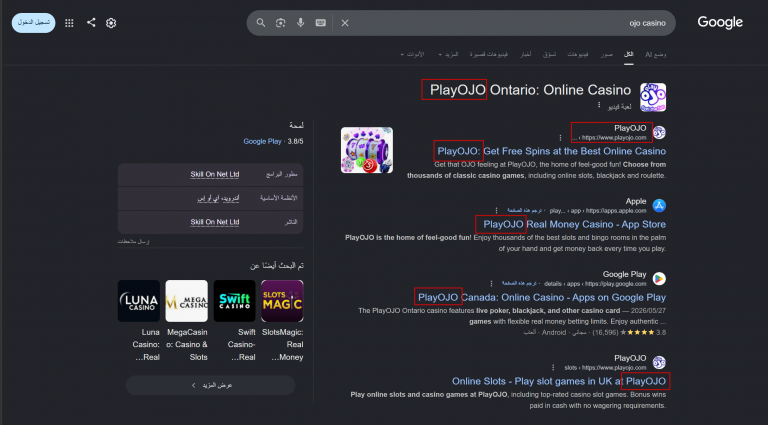Click the apps.apple.com URL text

616,211
